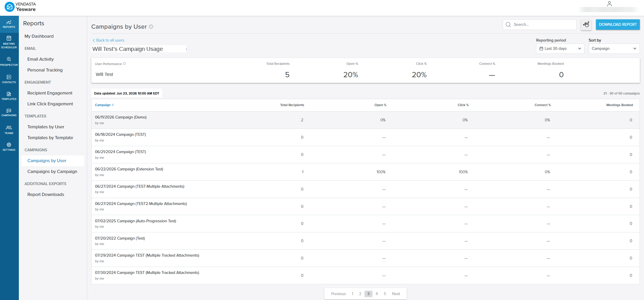Viewport: 644px width, 300px height.
Task: Sort table by Campaign column header
Action: [104, 105]
